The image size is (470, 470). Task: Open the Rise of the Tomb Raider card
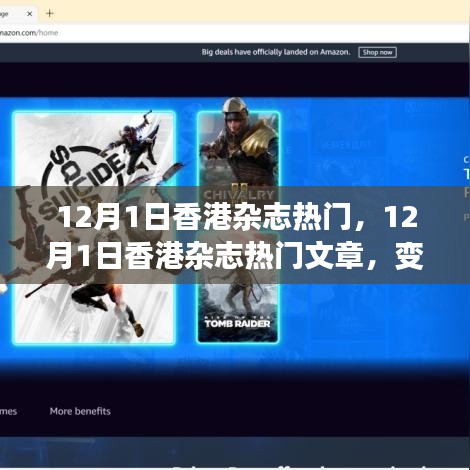click(x=238, y=287)
